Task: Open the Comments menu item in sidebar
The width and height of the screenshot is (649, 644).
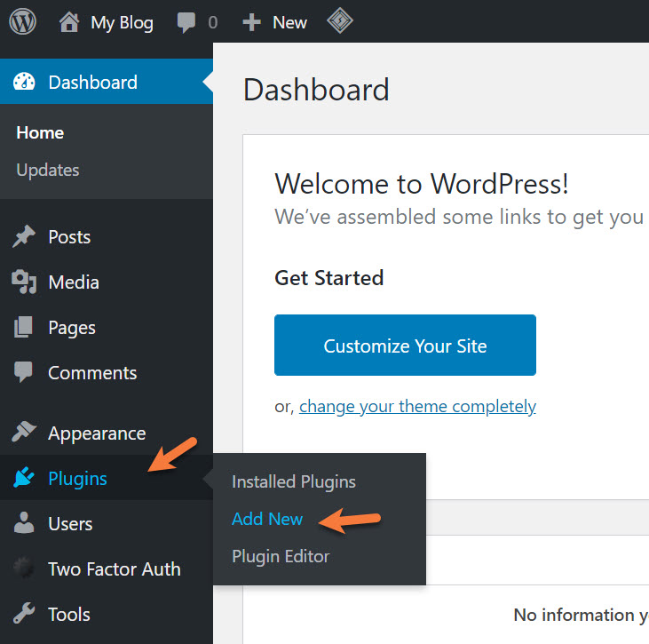Action: pos(92,373)
